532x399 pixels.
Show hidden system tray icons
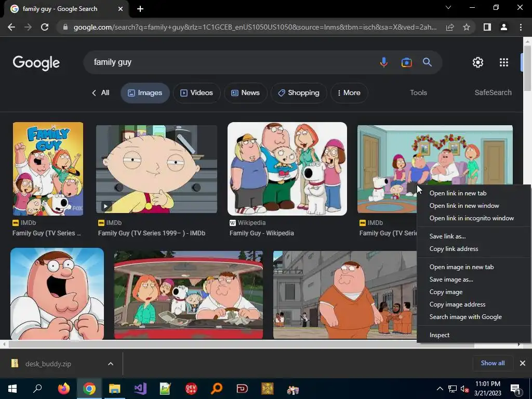click(x=440, y=389)
